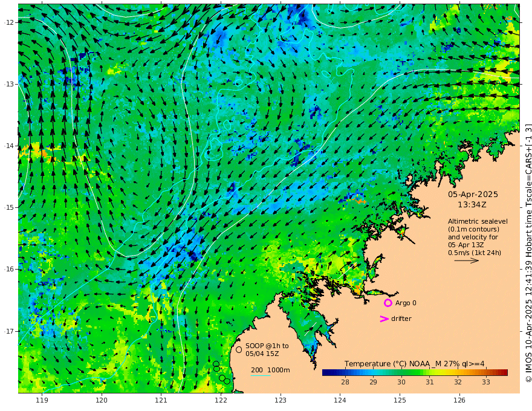Image resolution: width=532 pixels, height=411 pixels.
Task: Click the longitude label 126
Action: [x=459, y=400]
